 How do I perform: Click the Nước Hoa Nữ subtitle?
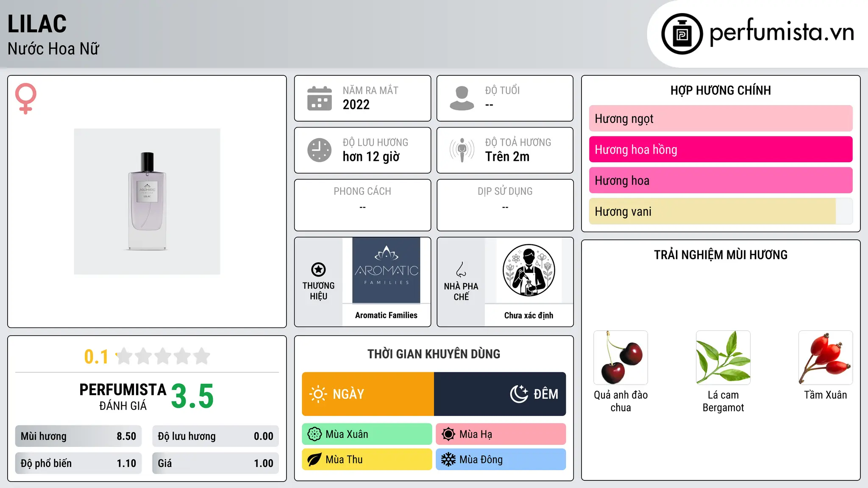tap(53, 49)
